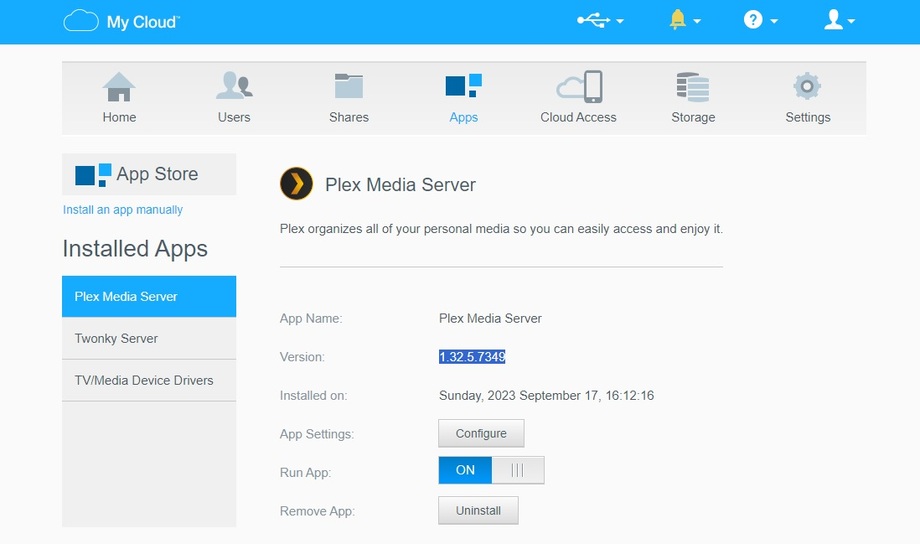Click the My Cloud logo

(x=121, y=21)
